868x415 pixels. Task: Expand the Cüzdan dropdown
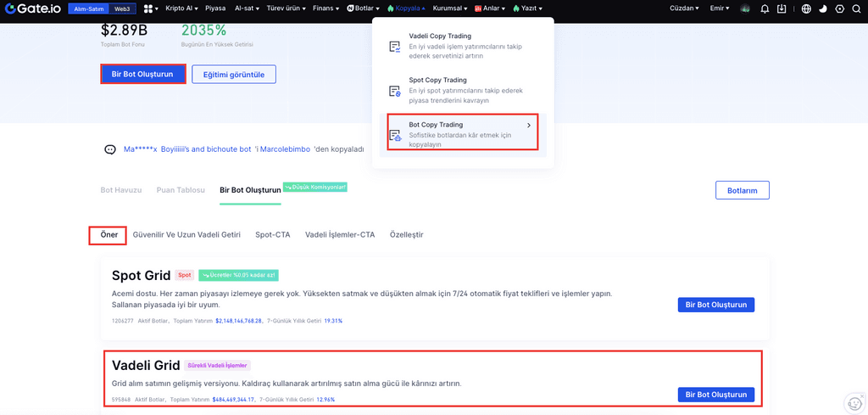click(x=684, y=8)
